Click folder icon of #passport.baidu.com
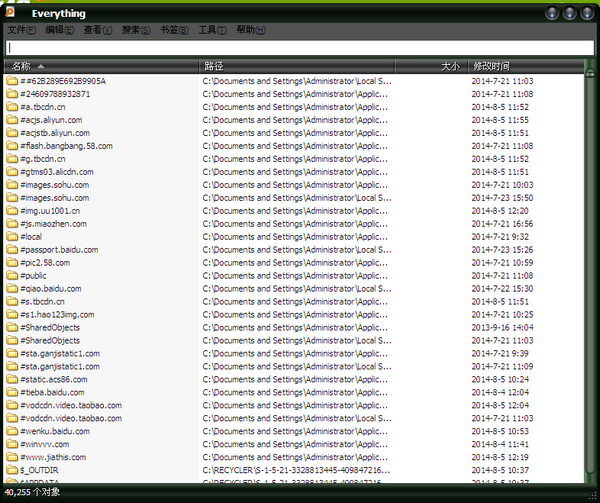 point(12,250)
